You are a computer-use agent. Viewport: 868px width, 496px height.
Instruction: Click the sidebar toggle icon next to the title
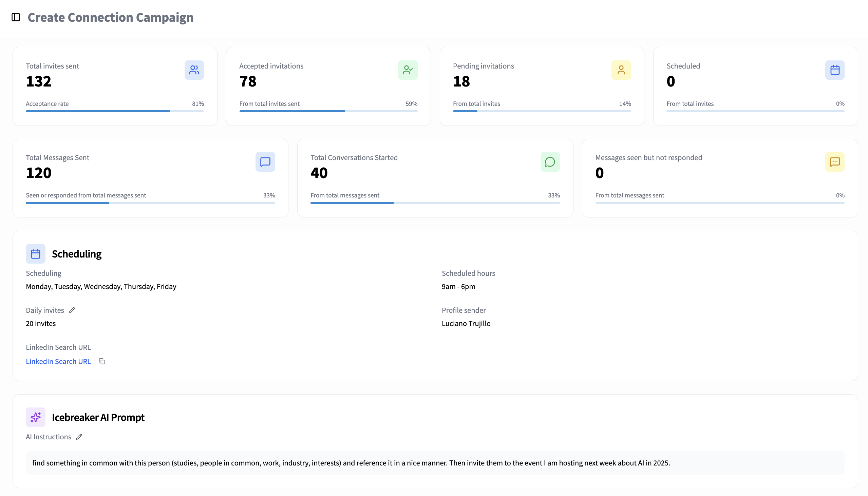pyautogui.click(x=16, y=17)
